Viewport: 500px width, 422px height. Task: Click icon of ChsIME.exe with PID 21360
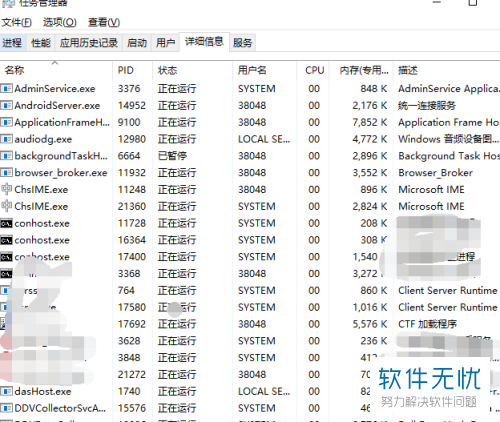[x=6, y=206]
